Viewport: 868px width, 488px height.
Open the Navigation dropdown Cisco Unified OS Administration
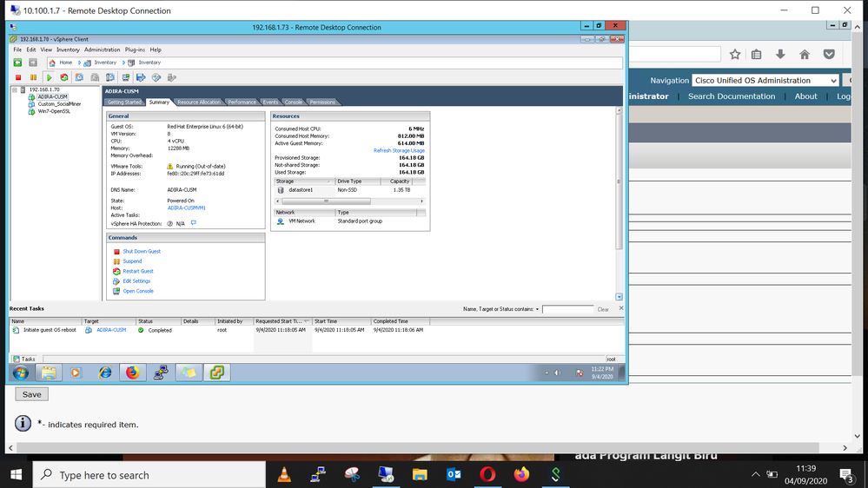pyautogui.click(x=765, y=80)
